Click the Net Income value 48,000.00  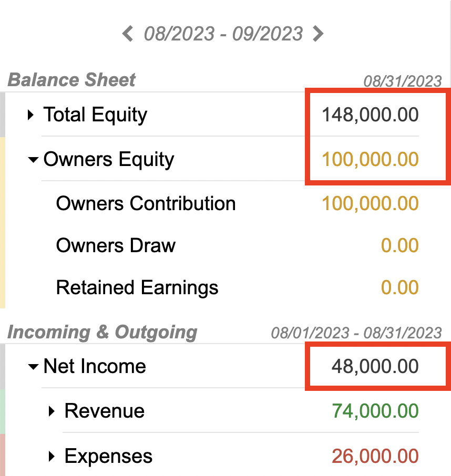pyautogui.click(x=377, y=366)
